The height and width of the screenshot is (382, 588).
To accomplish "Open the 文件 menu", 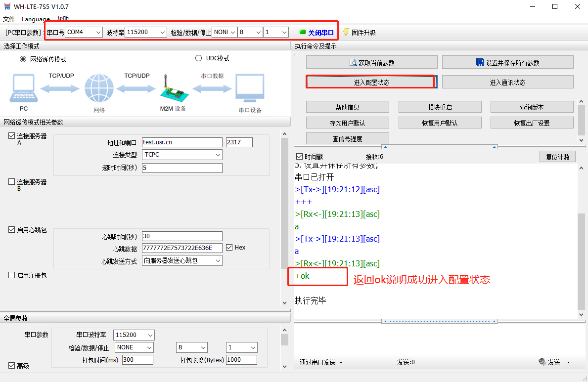I will (x=9, y=19).
